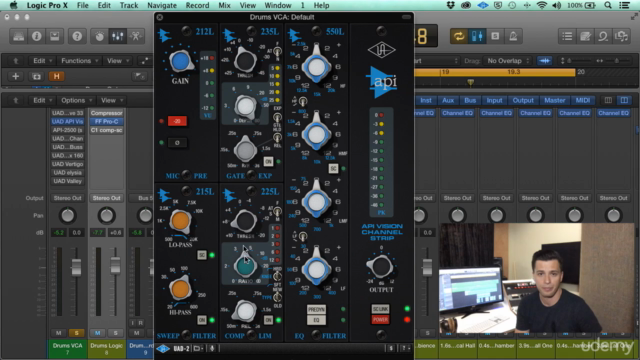Toggle the PREDYN button
Screen dimensions: 640x360
317,309
